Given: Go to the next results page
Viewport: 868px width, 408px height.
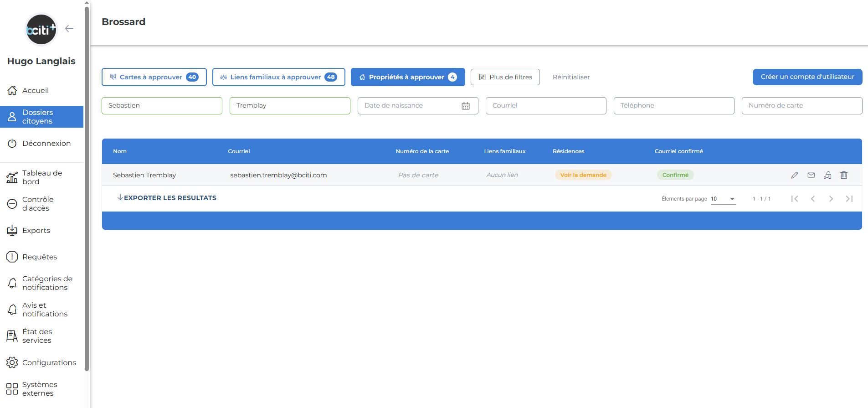Looking at the screenshot, I should pyautogui.click(x=831, y=199).
